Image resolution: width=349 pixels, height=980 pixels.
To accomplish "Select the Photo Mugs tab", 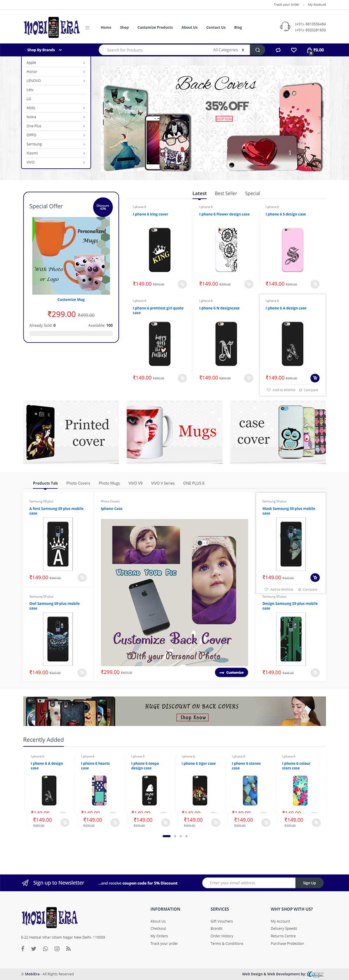I will click(x=109, y=483).
